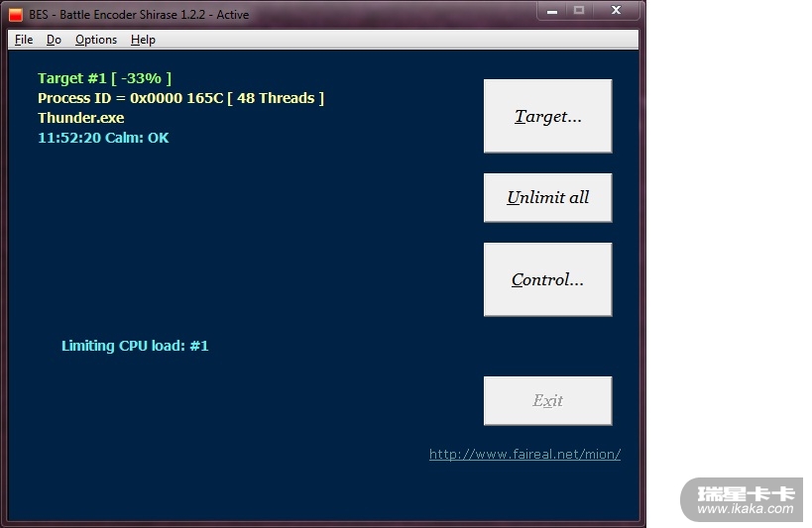812x528 pixels.
Task: Minimize the BES window
Action: click(552, 10)
